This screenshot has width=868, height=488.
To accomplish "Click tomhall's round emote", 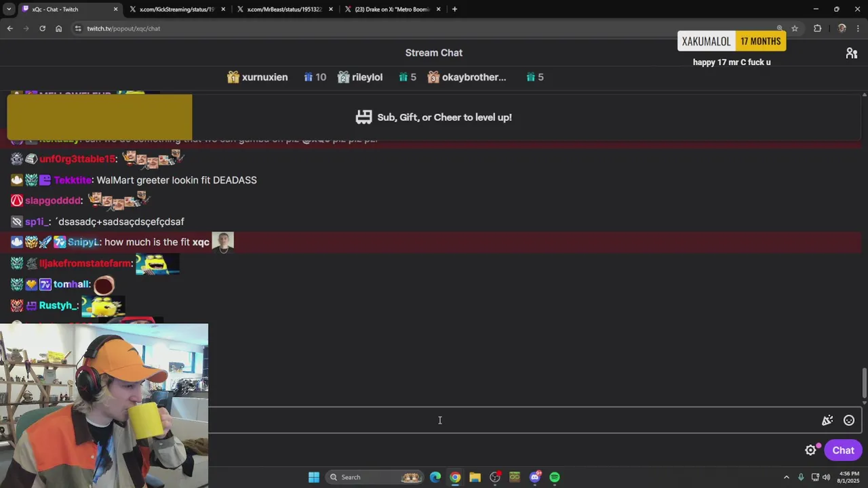I will coord(104,285).
